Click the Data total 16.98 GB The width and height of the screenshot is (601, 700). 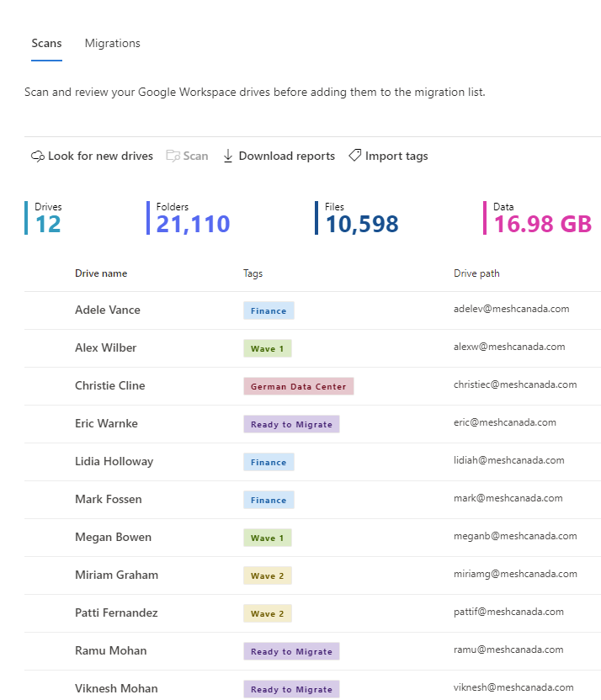coord(543,224)
